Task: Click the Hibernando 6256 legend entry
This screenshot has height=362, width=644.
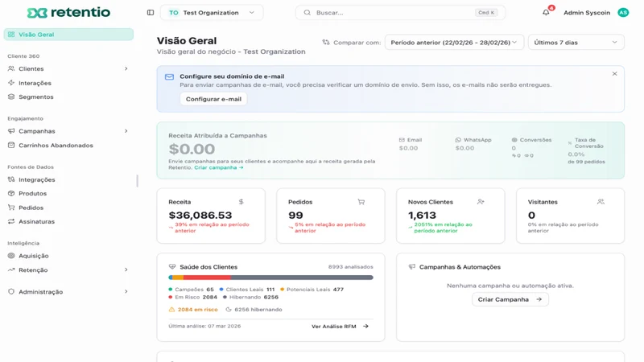Action: 250,297
